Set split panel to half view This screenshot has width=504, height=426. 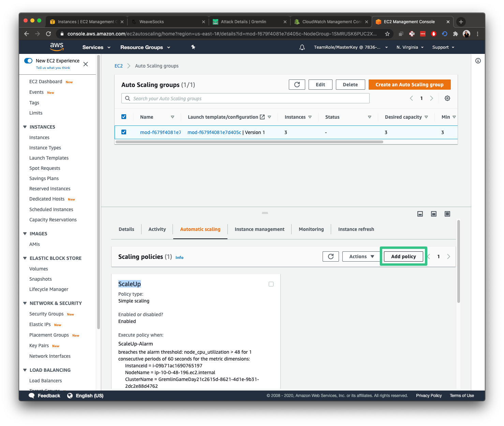tap(434, 214)
